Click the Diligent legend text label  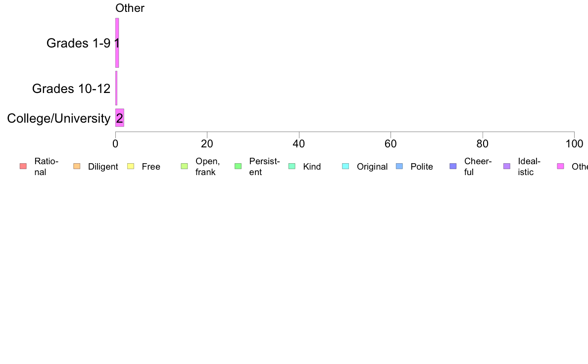pos(103,167)
